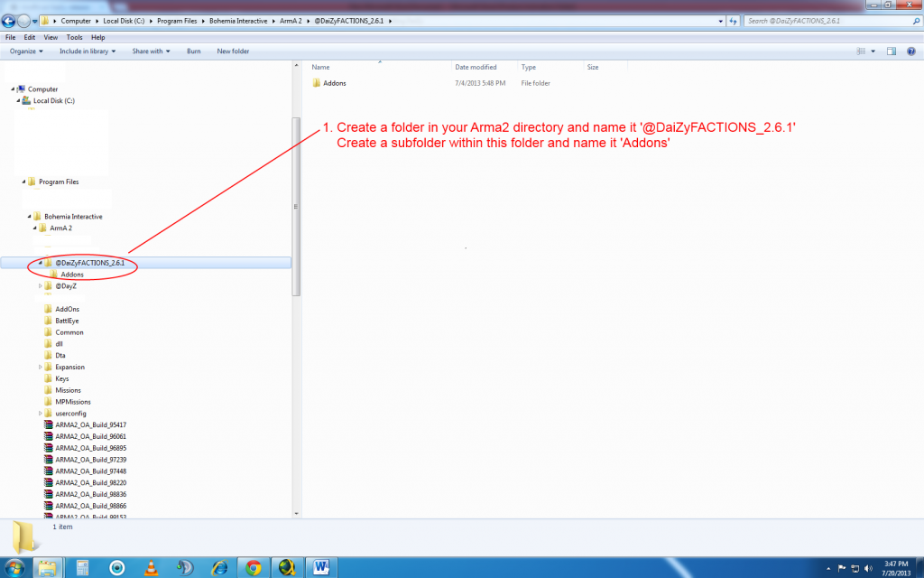Open the Edit menu
The width and height of the screenshot is (924, 578).
point(30,37)
